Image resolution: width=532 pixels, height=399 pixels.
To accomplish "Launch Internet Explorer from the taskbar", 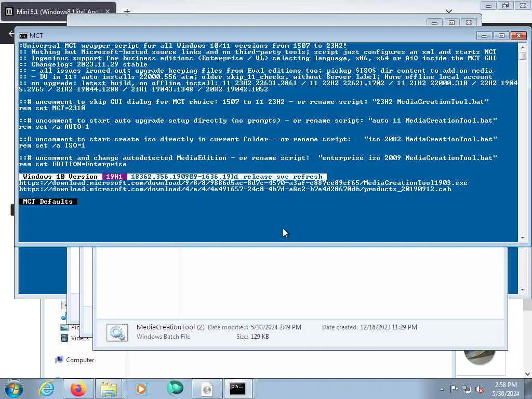I will click(x=46, y=389).
